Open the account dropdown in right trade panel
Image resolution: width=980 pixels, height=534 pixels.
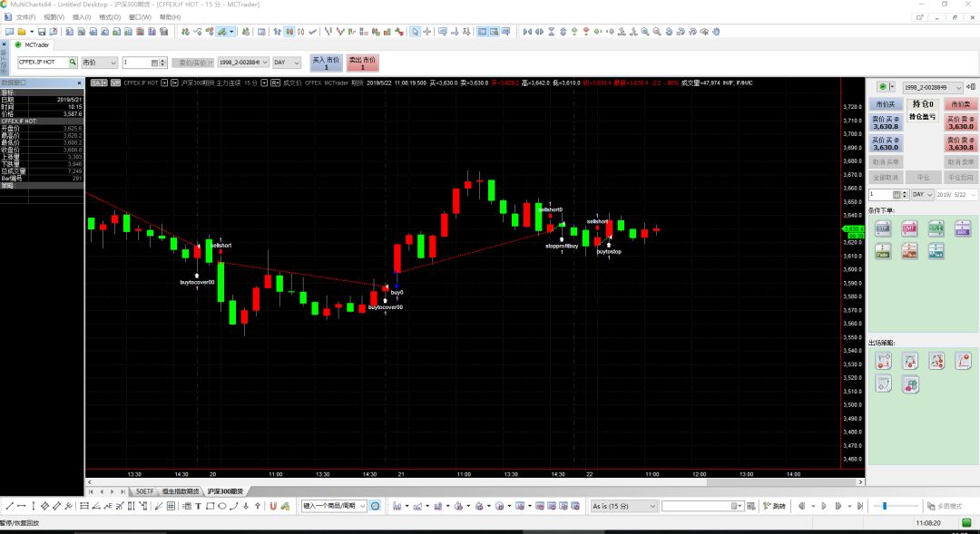[933, 87]
